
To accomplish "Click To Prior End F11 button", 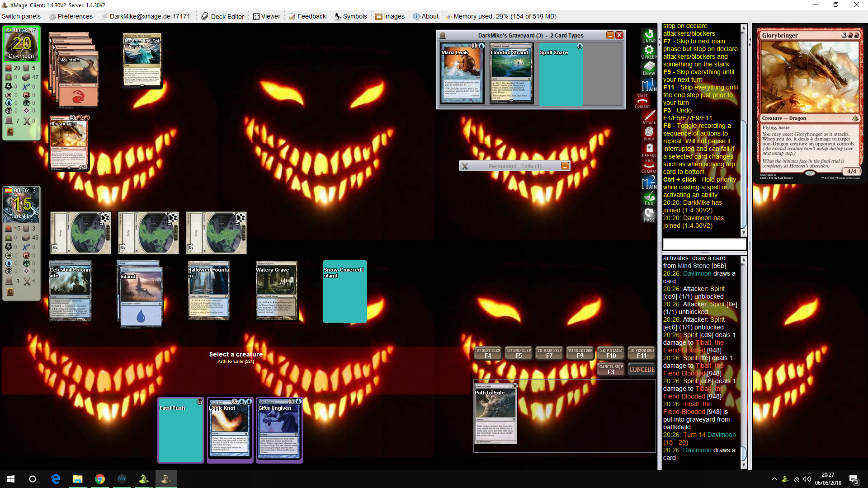I will pos(642,353).
